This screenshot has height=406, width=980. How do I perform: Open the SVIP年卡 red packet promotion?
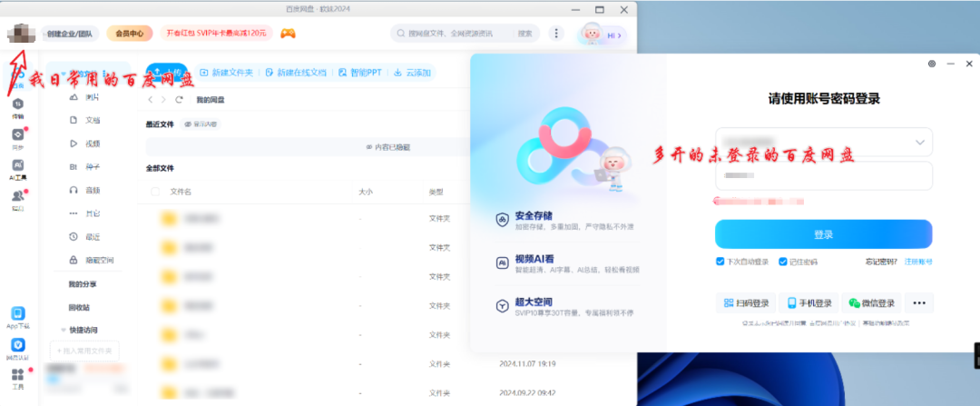(x=216, y=34)
